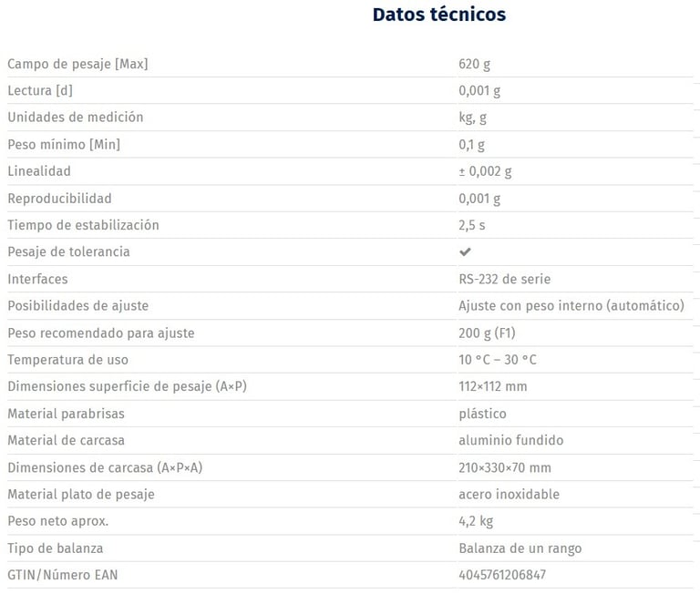Select the 200 g (F1) value
The width and height of the screenshot is (700, 594).
point(487,333)
